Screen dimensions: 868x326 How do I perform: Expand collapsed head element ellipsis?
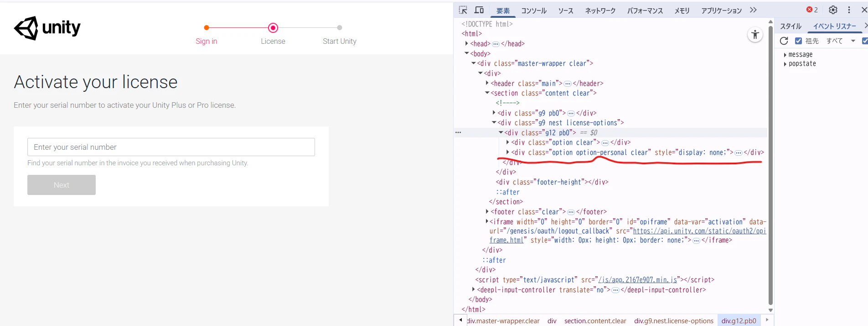496,44
